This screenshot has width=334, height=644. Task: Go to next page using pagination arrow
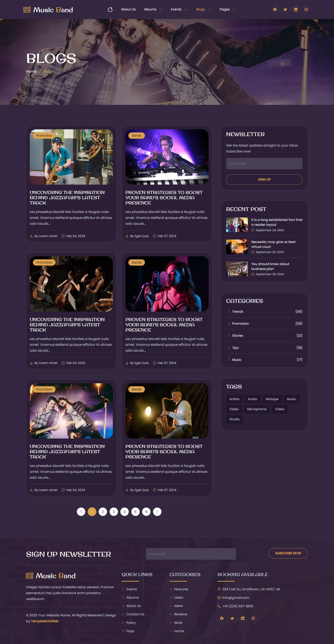coord(157,512)
